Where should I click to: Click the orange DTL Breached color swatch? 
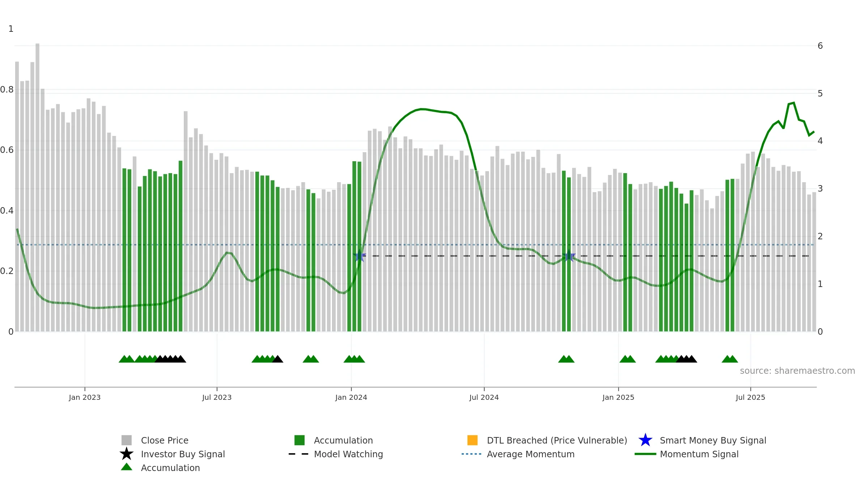[472, 440]
